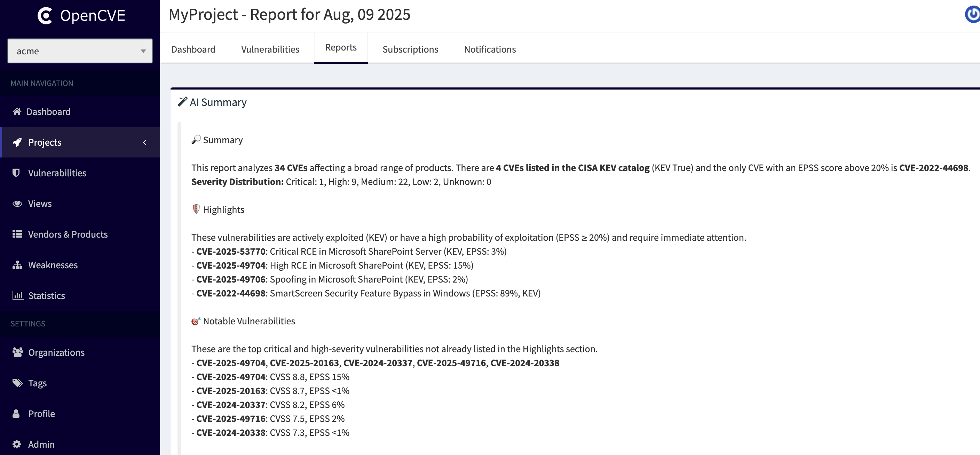Click the Vendors & Products list icon
Viewport: 980px width, 455px height.
point(17,234)
